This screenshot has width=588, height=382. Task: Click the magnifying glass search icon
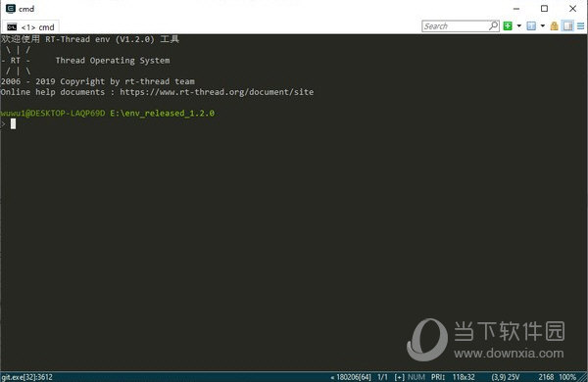[x=494, y=25]
